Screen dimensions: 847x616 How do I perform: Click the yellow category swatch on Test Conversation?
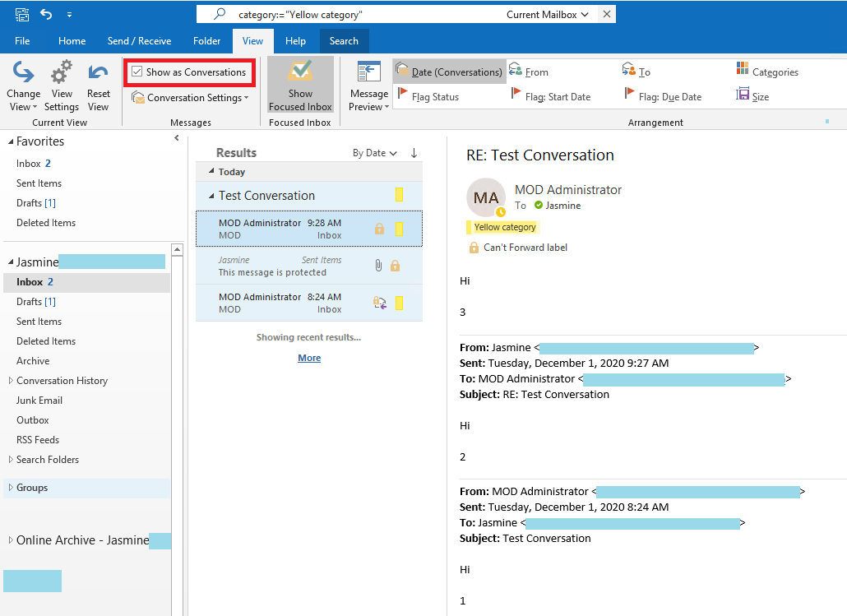399,195
